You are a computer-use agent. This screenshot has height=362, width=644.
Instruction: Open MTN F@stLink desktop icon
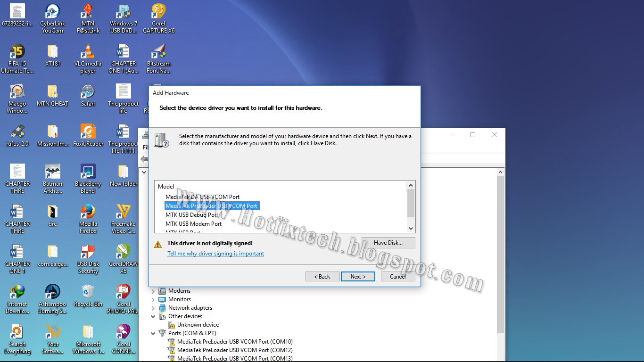coord(88,19)
